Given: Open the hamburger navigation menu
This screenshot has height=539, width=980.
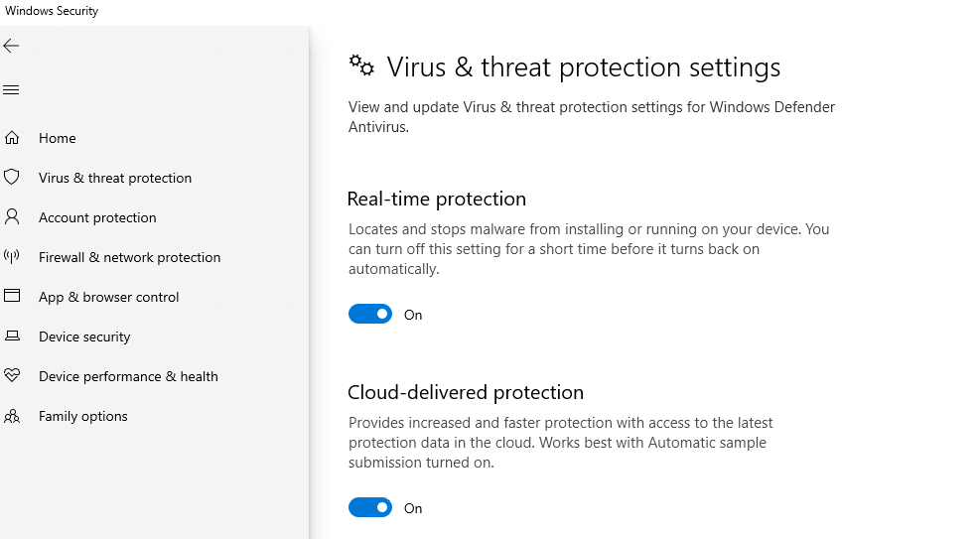Looking at the screenshot, I should (x=11, y=90).
